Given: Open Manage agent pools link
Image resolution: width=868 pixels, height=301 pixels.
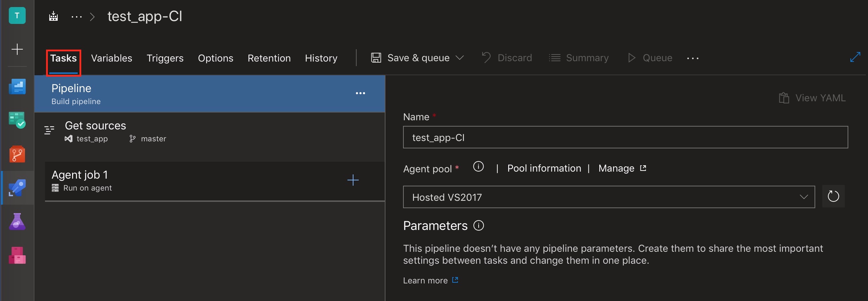Looking at the screenshot, I should pyautogui.click(x=623, y=168).
